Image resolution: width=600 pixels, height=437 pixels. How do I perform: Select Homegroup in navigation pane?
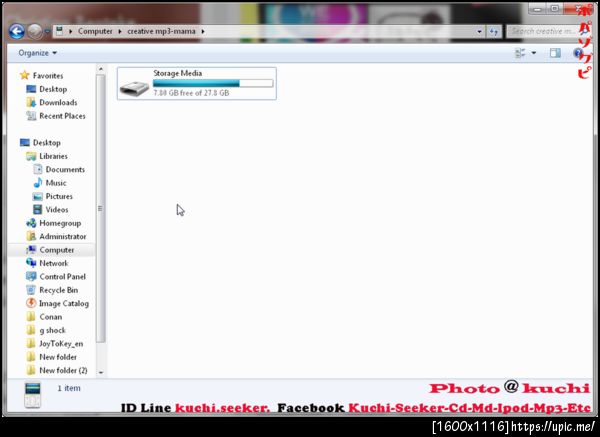54,223
